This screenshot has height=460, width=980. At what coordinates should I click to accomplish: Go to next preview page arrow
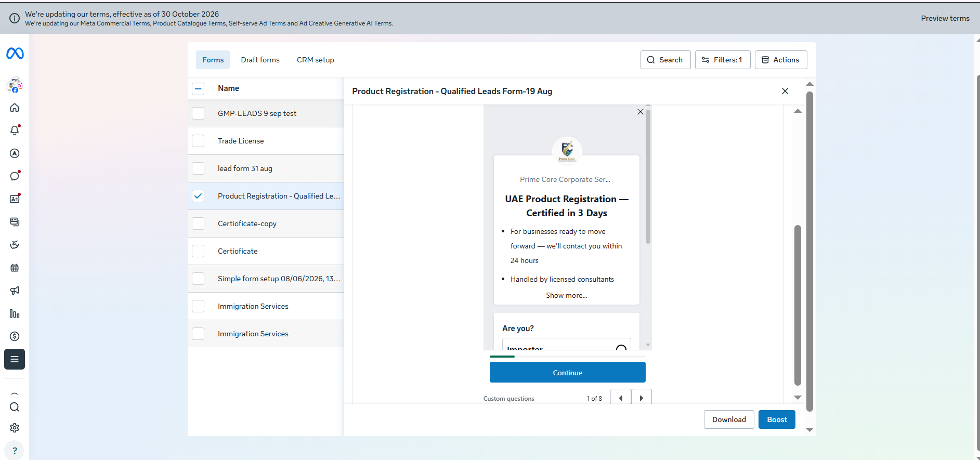coord(642,398)
